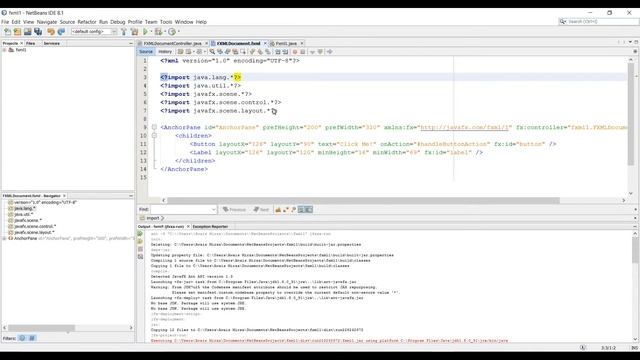Click the Output panel vertical scrollbar
640x360 pixels.
[635, 250]
